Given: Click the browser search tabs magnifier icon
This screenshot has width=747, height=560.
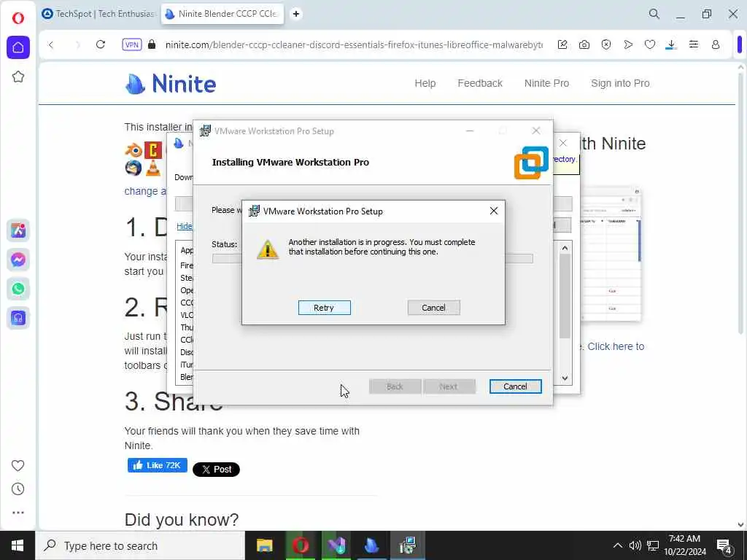Looking at the screenshot, I should [654, 14].
